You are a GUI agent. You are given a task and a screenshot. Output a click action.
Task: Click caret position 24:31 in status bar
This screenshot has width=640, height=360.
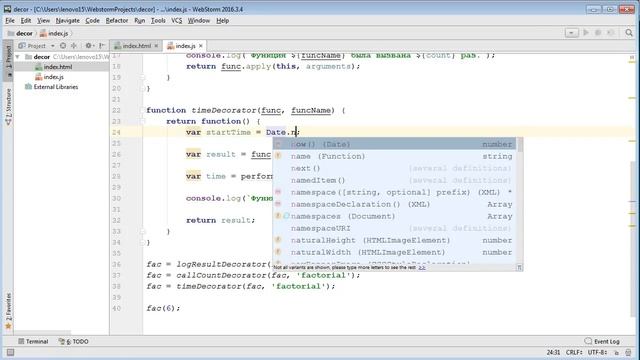point(553,352)
